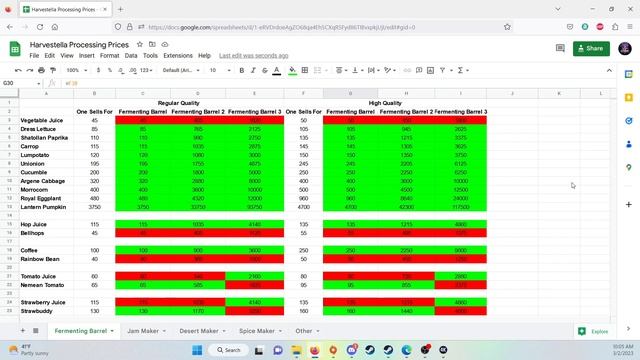
Task: Open the font family dropdown
Action: coord(181,70)
